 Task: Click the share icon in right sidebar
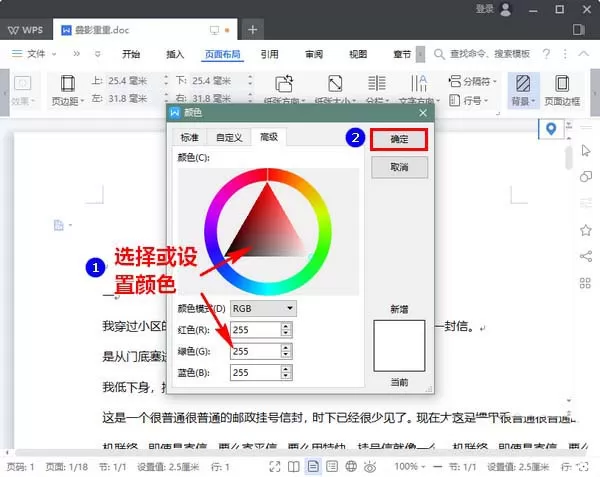tap(585, 256)
